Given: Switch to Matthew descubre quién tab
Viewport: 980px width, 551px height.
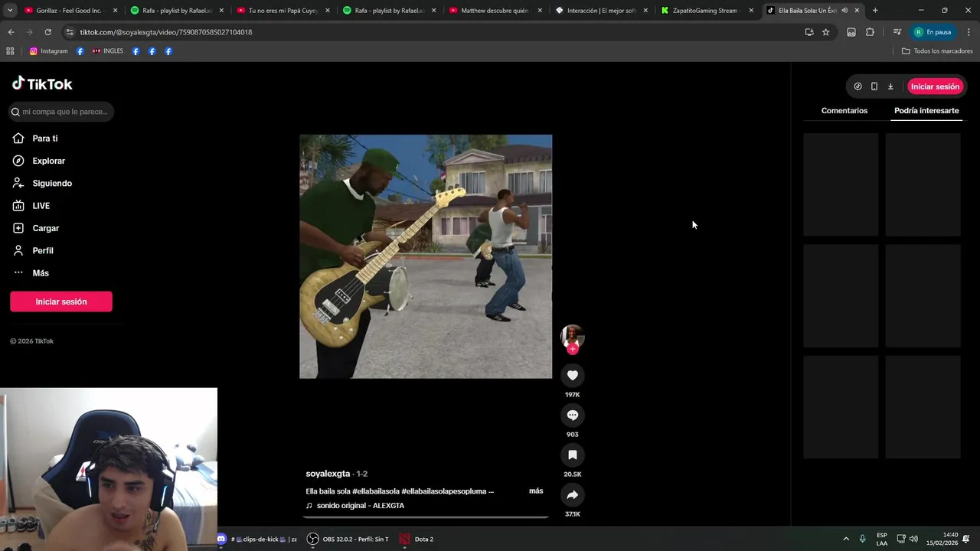Looking at the screenshot, I should pyautogui.click(x=494, y=11).
